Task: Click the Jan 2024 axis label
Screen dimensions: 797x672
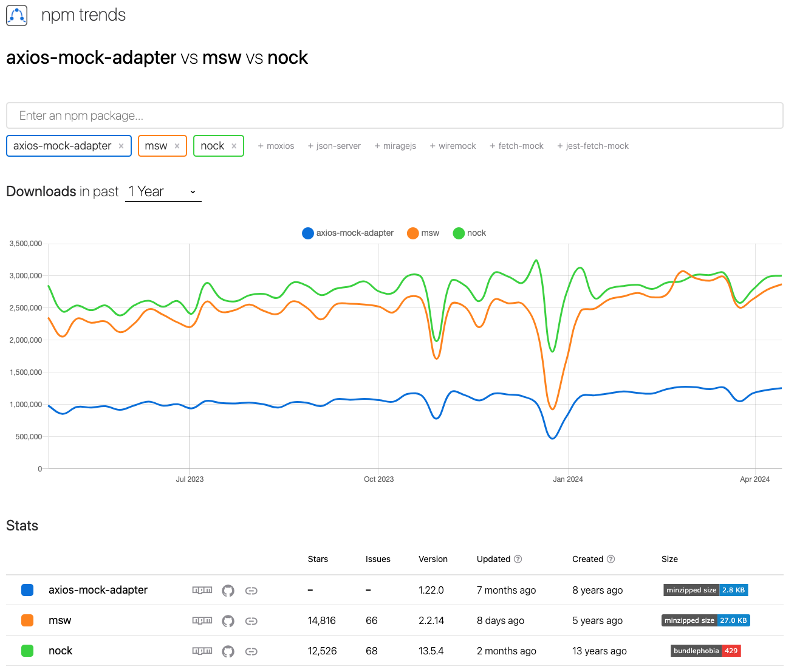Action: pos(568,479)
